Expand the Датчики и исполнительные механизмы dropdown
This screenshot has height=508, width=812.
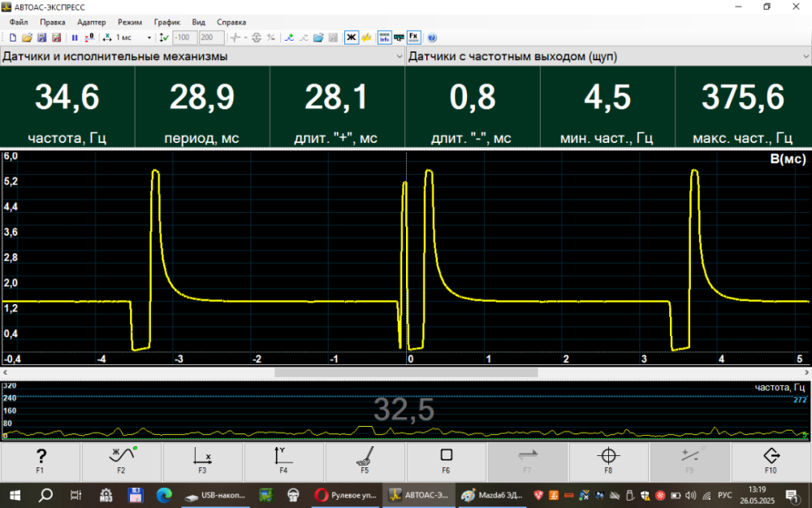[x=399, y=57]
